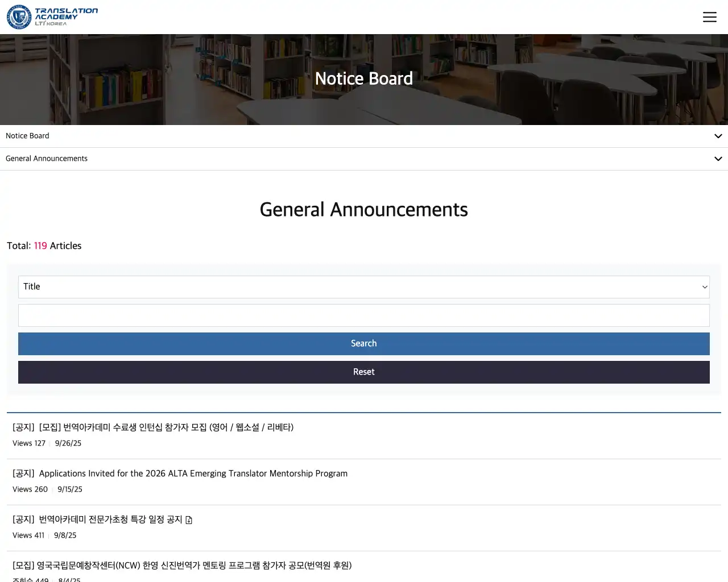Click the attachment icon on the third announcement

189,520
